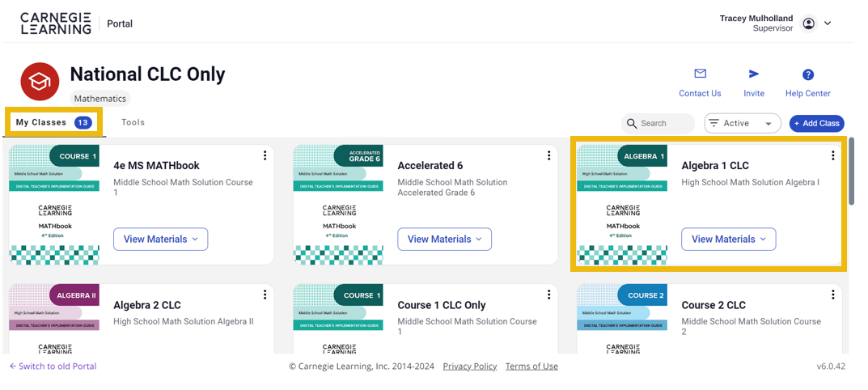Switch to the Tools tab
The height and width of the screenshot is (390, 868).
[x=133, y=122]
